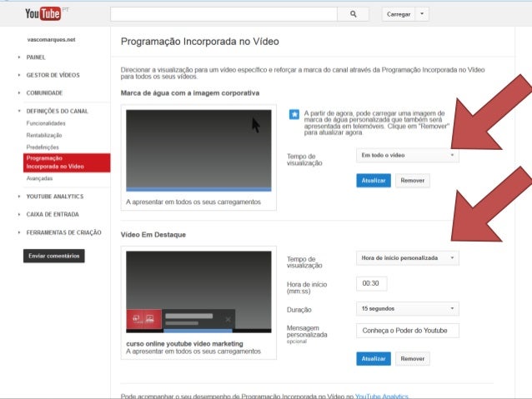Click the featured video preview thumbnail
The width and height of the screenshot is (532, 399).
(198, 292)
